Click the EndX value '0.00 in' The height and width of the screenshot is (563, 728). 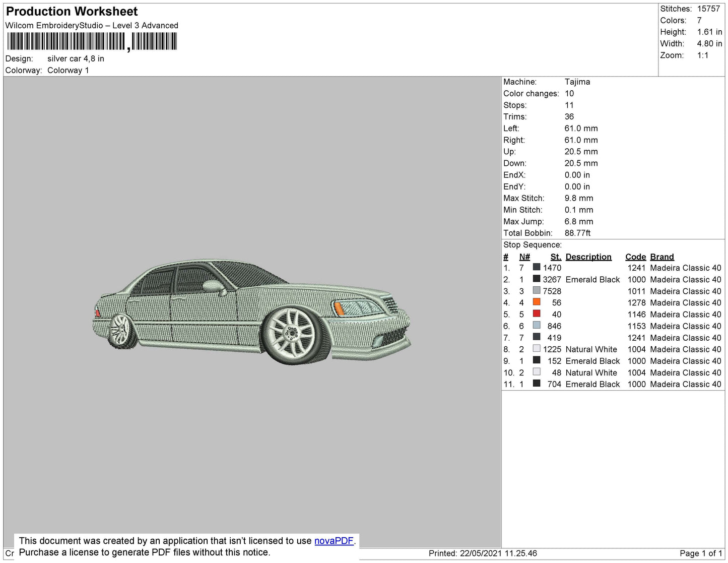577,175
